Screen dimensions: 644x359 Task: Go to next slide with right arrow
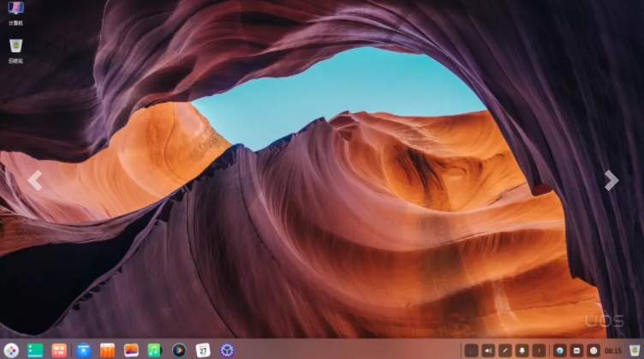611,180
